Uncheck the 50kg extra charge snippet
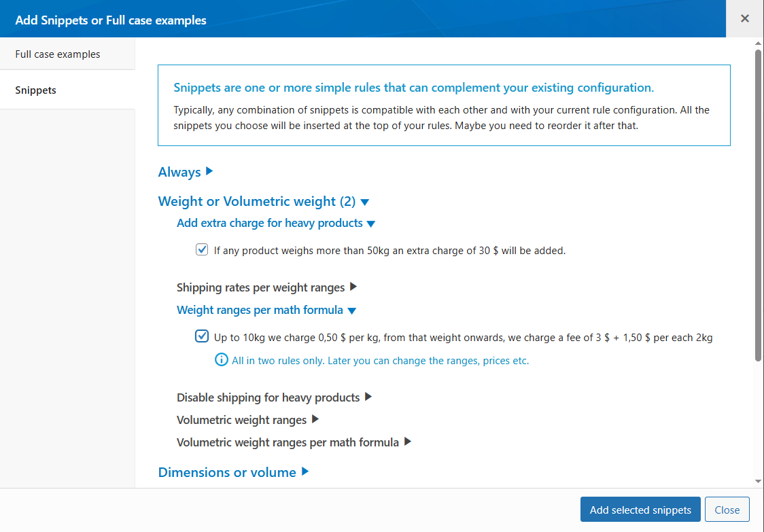Screen dimensions: 764x532 click(202, 249)
